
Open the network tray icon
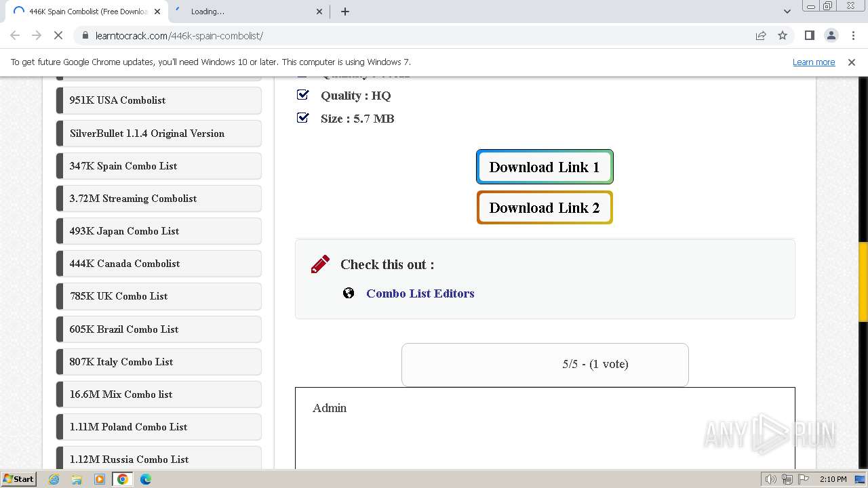pos(787,479)
